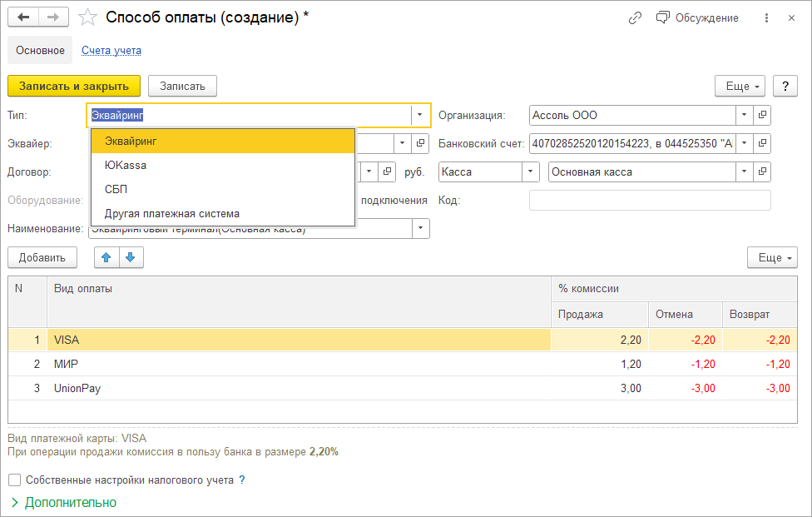Click the back navigation arrow

[x=24, y=17]
